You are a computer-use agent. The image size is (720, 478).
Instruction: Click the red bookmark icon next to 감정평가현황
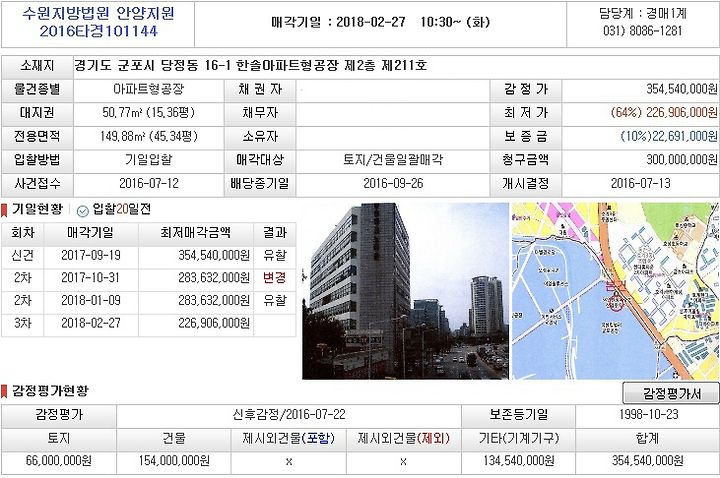4,392
